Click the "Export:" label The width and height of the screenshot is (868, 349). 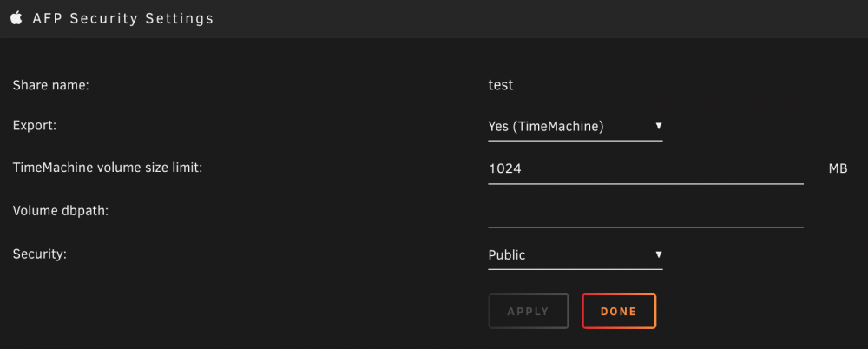coord(35,125)
